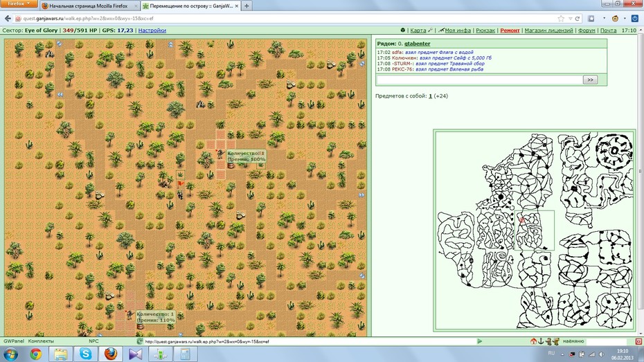This screenshot has height=362, width=644.
Task: Go back with the browser back arrow
Action: (x=8, y=19)
